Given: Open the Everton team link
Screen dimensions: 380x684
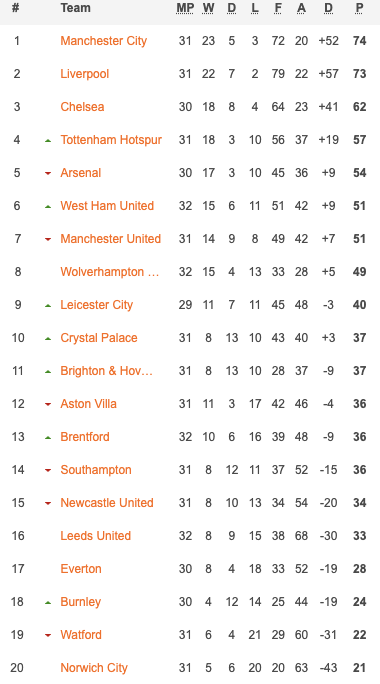Looking at the screenshot, I should pos(81,569).
